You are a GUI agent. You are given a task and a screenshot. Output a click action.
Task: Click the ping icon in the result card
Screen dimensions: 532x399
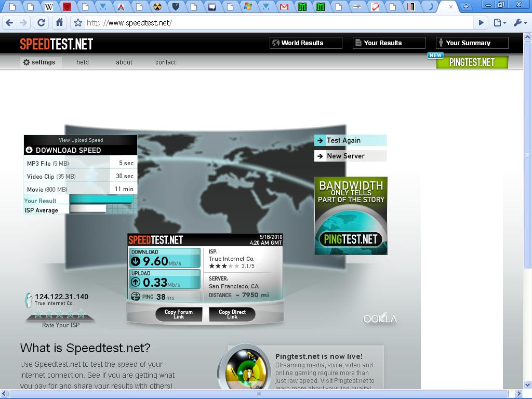point(136,297)
